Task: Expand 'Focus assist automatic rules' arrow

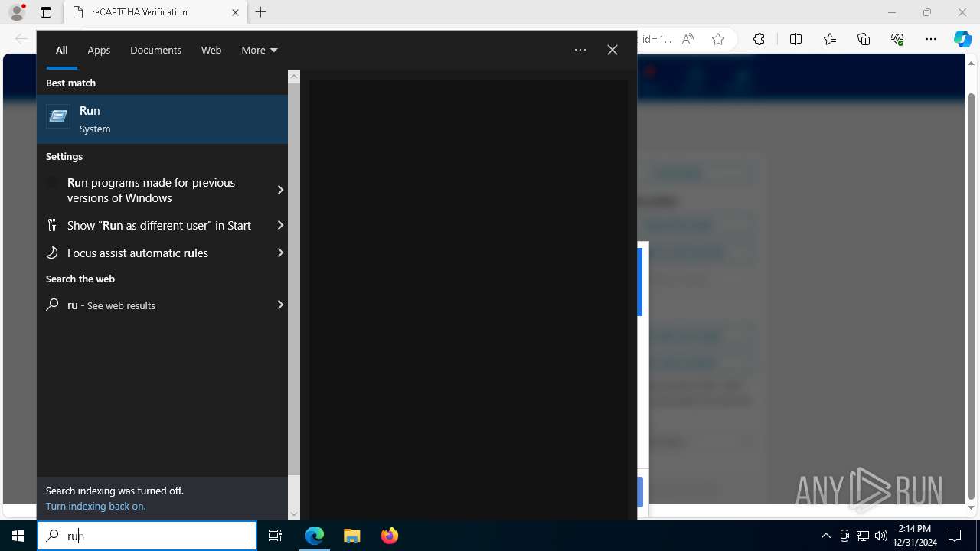Action: click(280, 253)
